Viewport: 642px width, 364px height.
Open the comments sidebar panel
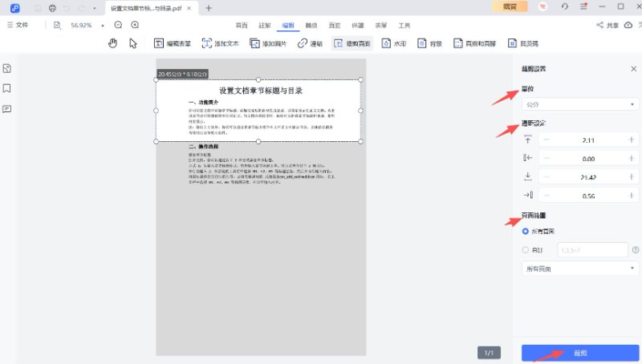pyautogui.click(x=7, y=109)
